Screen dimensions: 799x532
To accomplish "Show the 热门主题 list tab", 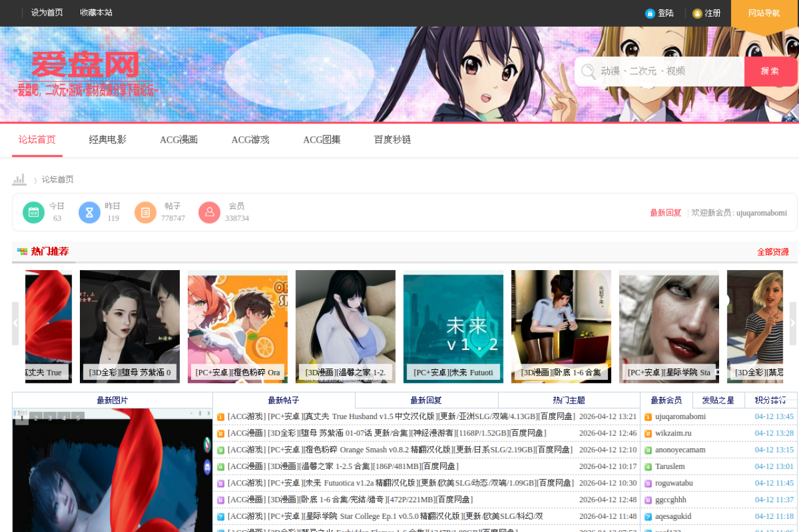I will 569,400.
